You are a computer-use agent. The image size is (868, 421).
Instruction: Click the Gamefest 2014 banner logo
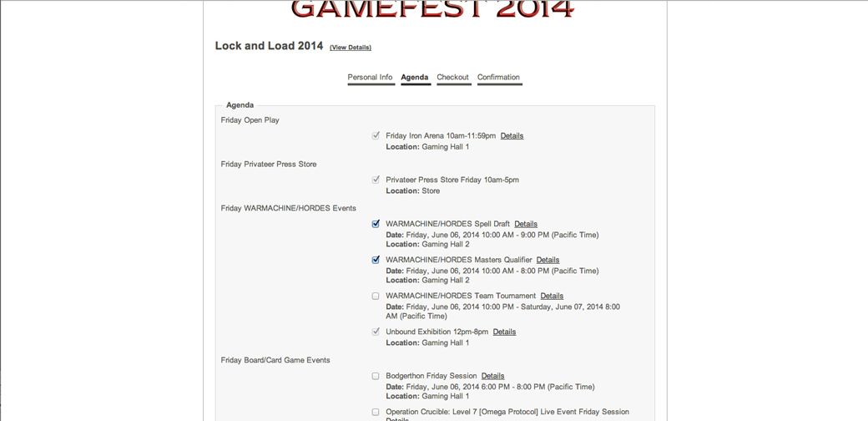click(432, 9)
